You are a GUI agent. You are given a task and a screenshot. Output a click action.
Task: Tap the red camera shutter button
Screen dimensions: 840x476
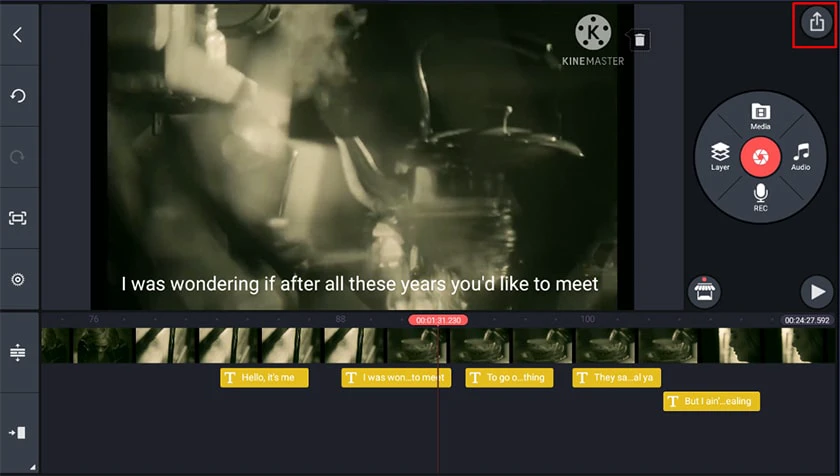[760, 156]
